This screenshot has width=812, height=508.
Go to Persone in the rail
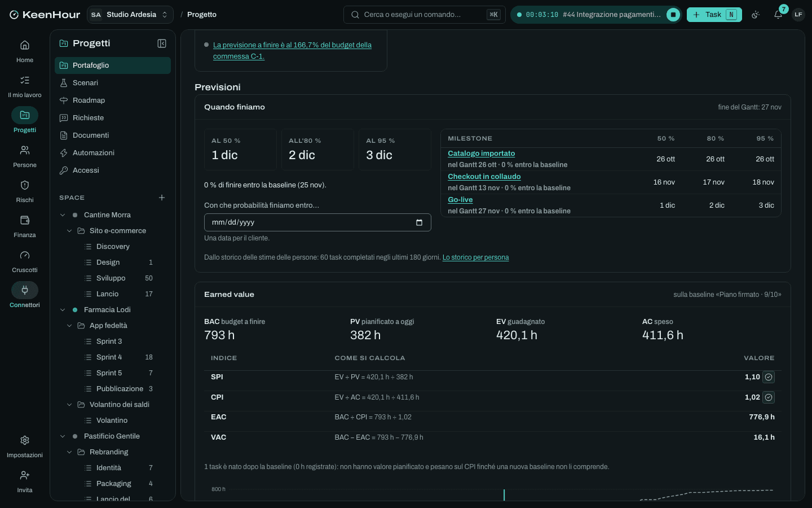[25, 156]
